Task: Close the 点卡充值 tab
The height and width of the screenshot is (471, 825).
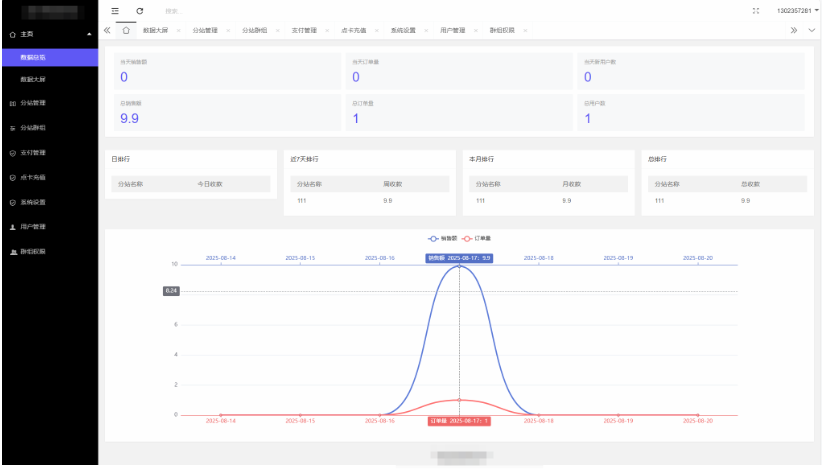Action: pyautogui.click(x=377, y=31)
